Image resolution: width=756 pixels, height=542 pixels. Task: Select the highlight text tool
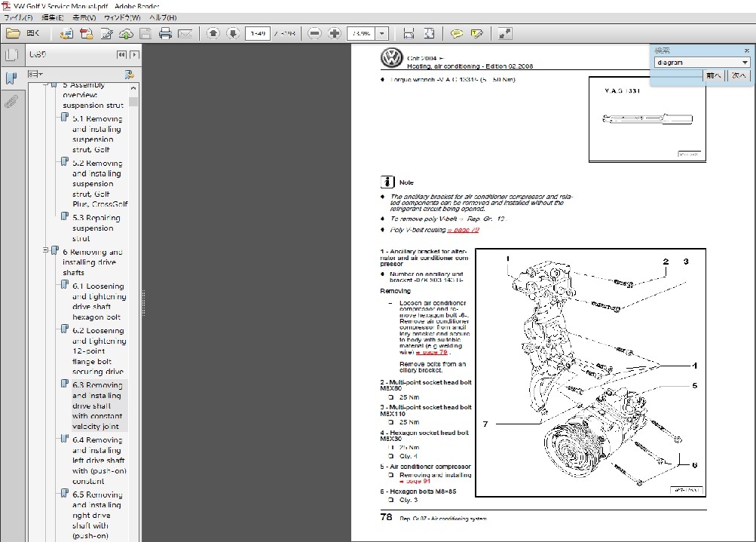tap(476, 33)
